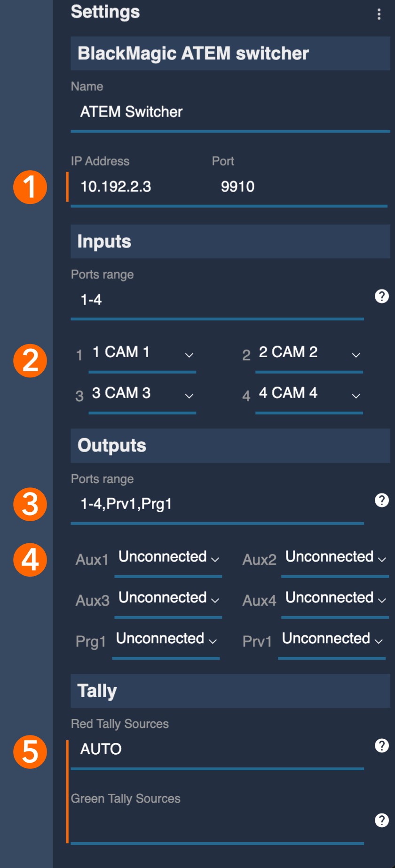This screenshot has height=868, width=395.
Task: Select the Prg1 output source dropdown
Action: tap(166, 639)
